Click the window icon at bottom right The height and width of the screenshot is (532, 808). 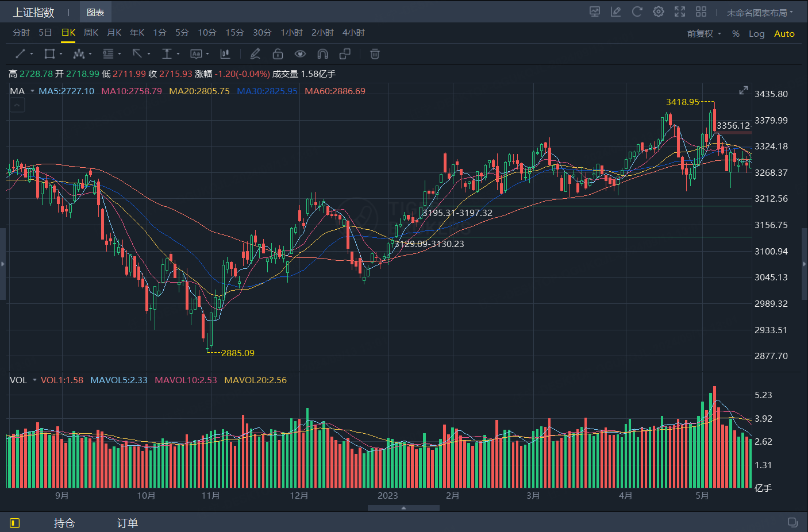coord(792,522)
